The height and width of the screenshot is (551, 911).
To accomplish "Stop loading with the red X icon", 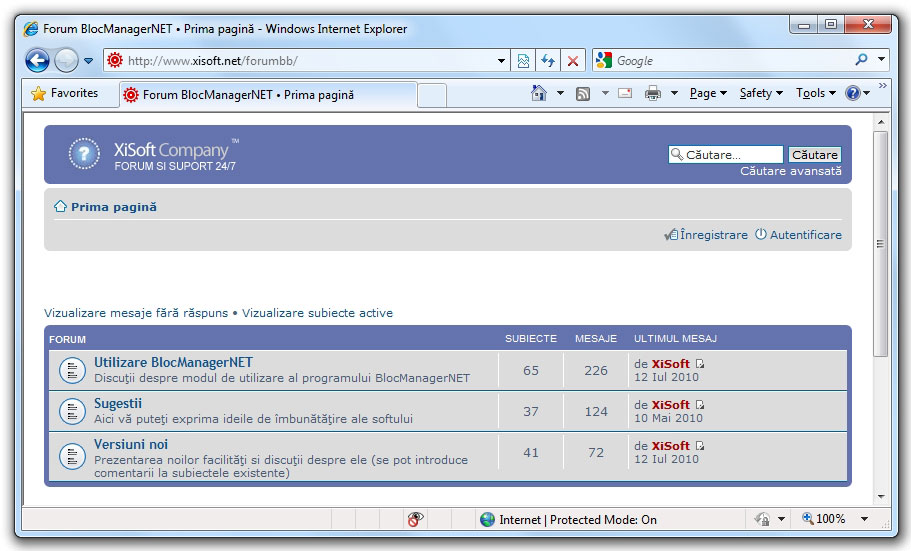I will [x=573, y=60].
